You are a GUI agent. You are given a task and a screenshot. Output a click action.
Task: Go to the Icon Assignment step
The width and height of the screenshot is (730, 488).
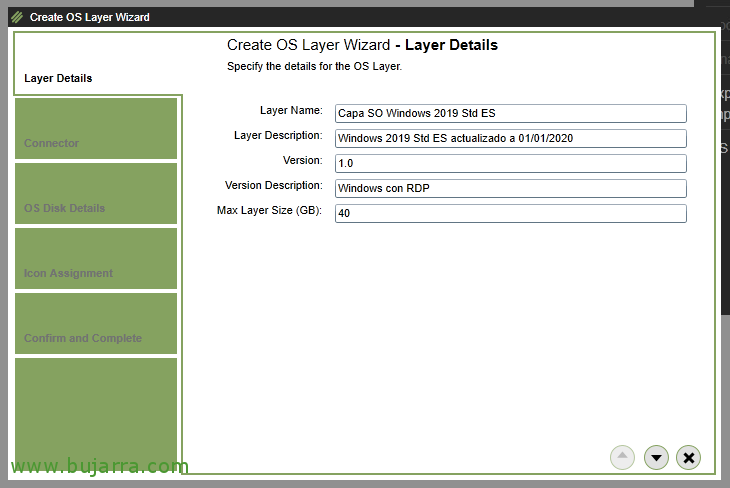coord(96,258)
